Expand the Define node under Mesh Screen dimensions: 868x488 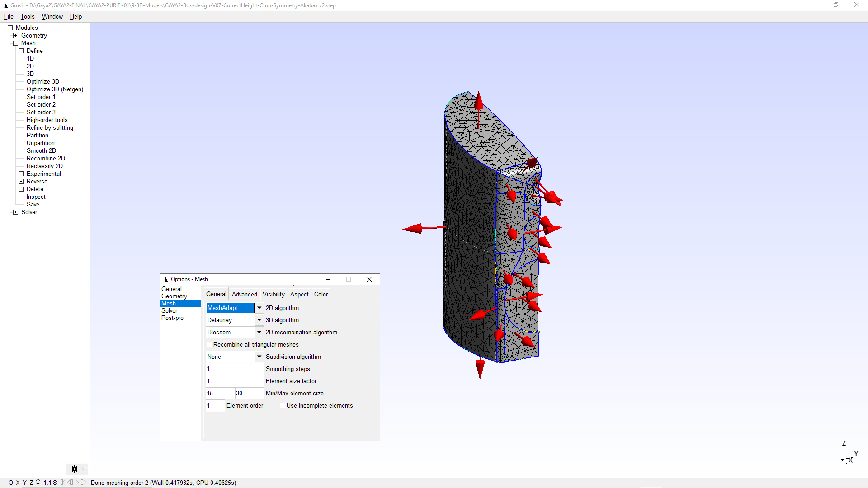(21, 51)
